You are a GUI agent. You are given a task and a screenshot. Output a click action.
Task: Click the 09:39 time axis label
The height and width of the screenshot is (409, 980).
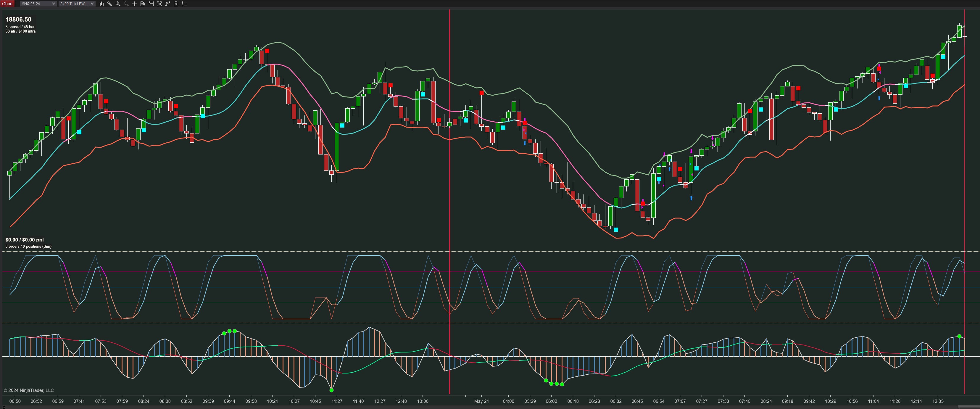coord(208,401)
